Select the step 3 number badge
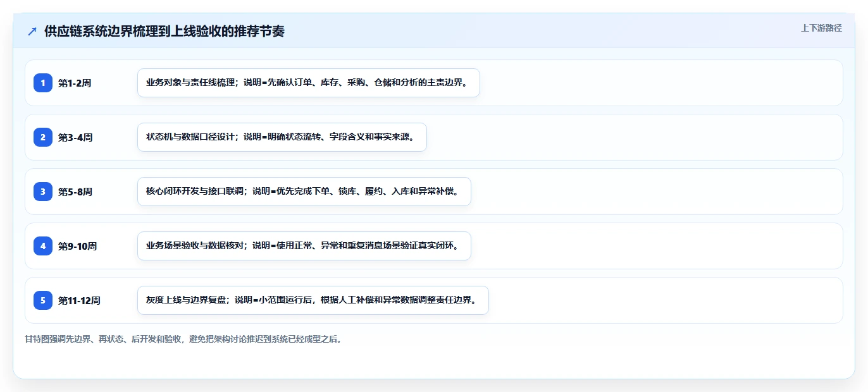Screen dimensions: 868x392 point(43,192)
